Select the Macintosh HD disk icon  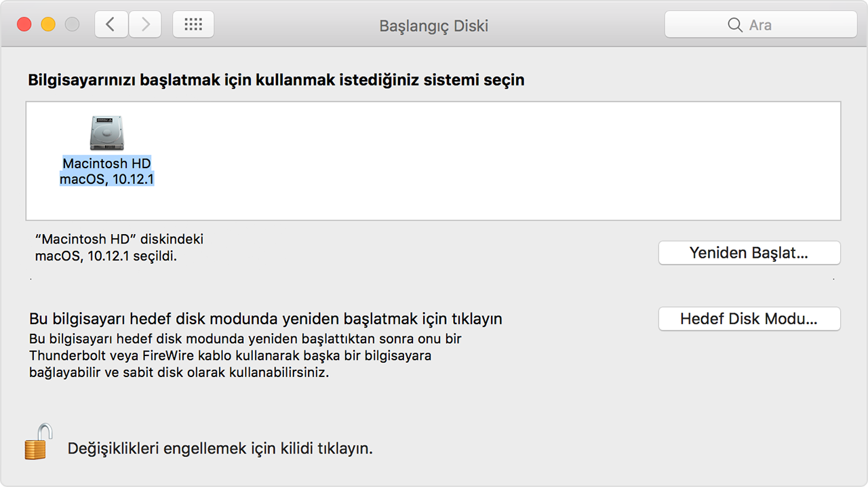[106, 132]
